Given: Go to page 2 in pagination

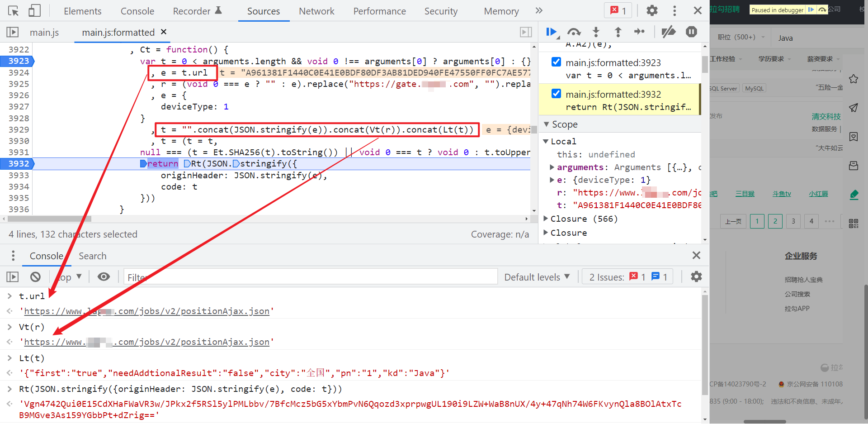Looking at the screenshot, I should click(775, 221).
